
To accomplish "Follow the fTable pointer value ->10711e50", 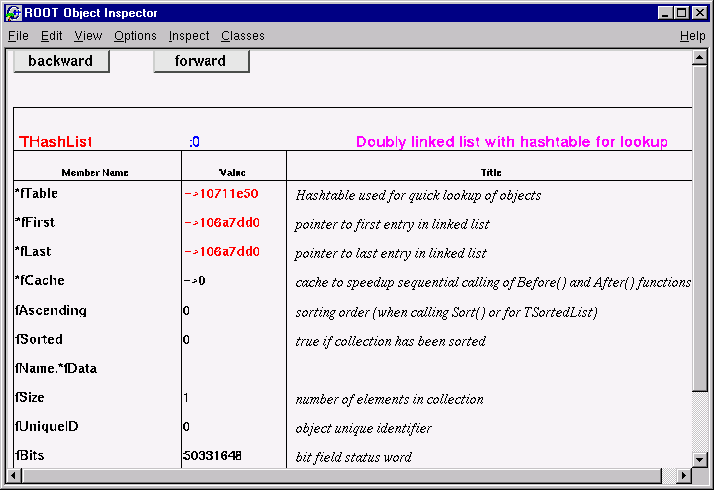I will (221, 194).
